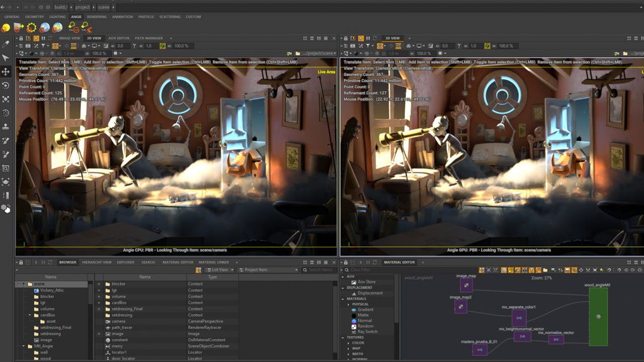644x362 pixels.
Task: Pause rendering in the right 3D view
Action: click(x=368, y=38)
